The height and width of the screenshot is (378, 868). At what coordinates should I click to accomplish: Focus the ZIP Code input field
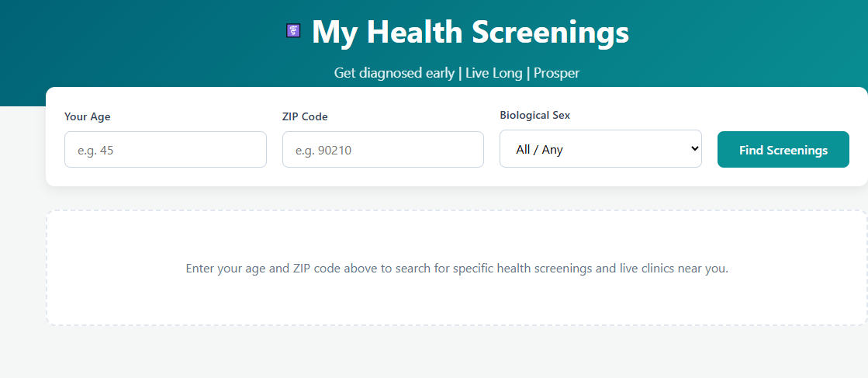[x=383, y=149]
